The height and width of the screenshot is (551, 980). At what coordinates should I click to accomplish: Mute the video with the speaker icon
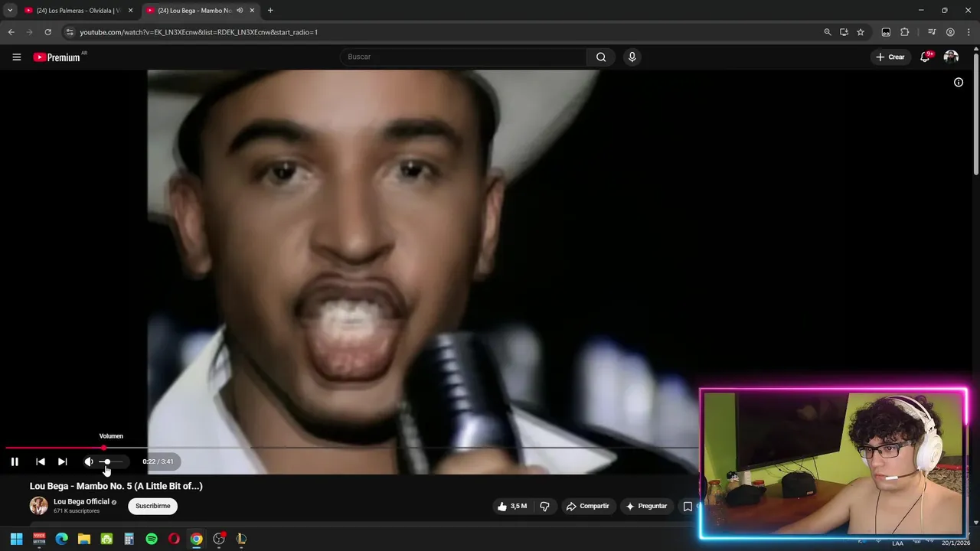coord(89,461)
